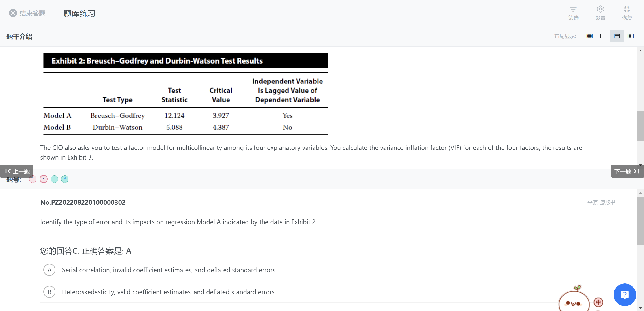Jump to question number 3
Screen dimensions: 644x311
[x=54, y=179]
